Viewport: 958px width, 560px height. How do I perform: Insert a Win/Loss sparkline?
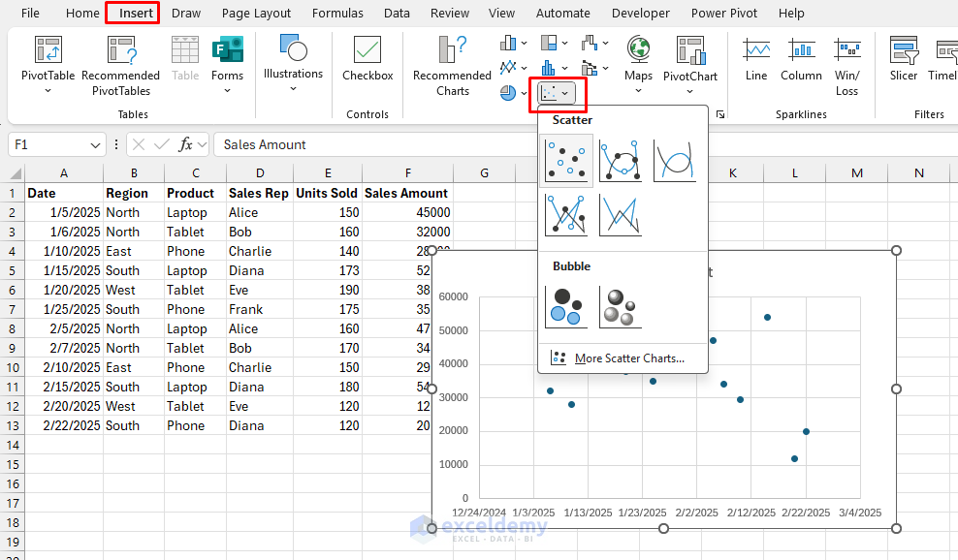[x=846, y=66]
